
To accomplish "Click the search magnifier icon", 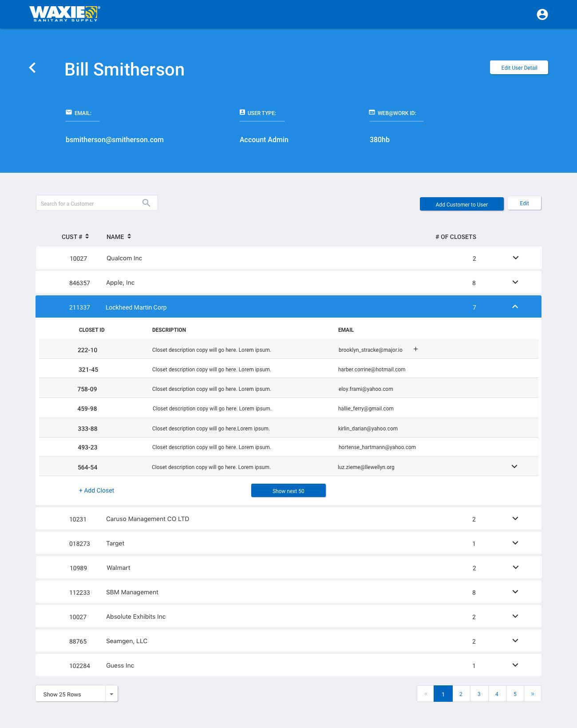I will (146, 203).
